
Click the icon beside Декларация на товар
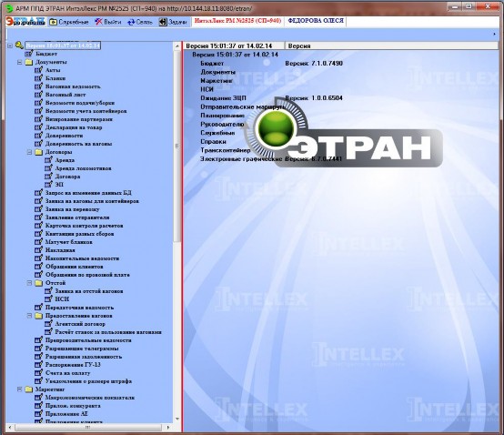(38, 127)
